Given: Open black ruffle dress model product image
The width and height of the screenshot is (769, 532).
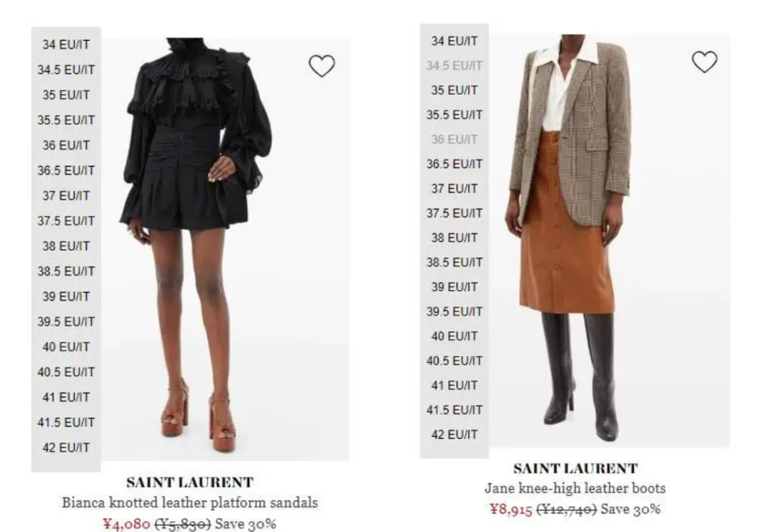Looking at the screenshot, I should (225, 249).
